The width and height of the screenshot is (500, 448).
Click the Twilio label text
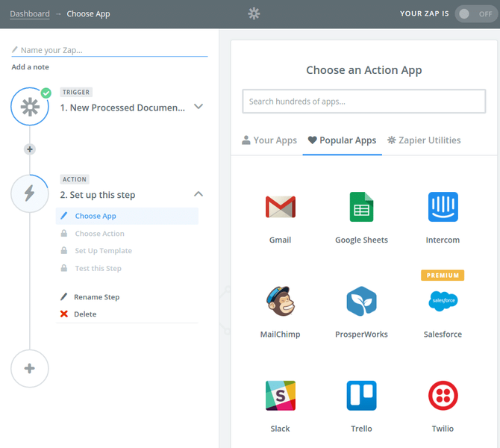tap(443, 429)
